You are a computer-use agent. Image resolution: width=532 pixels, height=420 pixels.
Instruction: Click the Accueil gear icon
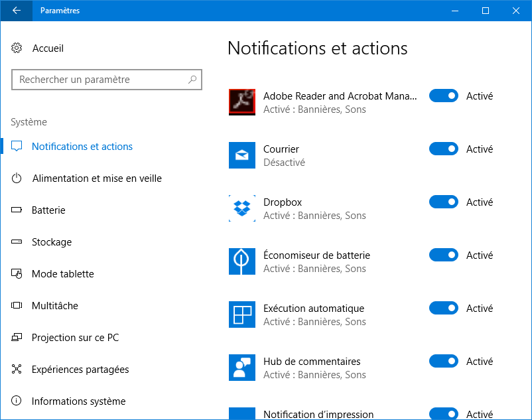click(x=17, y=48)
